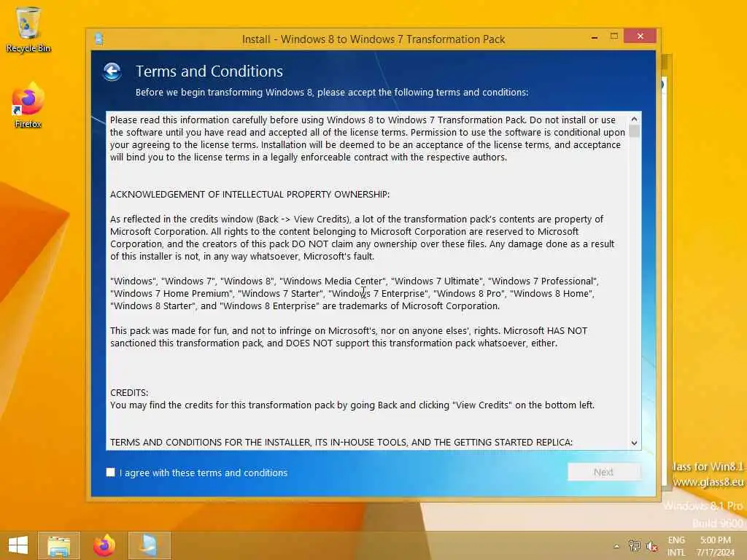Open the network tray icon
The height and width of the screenshot is (560, 747).
(x=634, y=546)
